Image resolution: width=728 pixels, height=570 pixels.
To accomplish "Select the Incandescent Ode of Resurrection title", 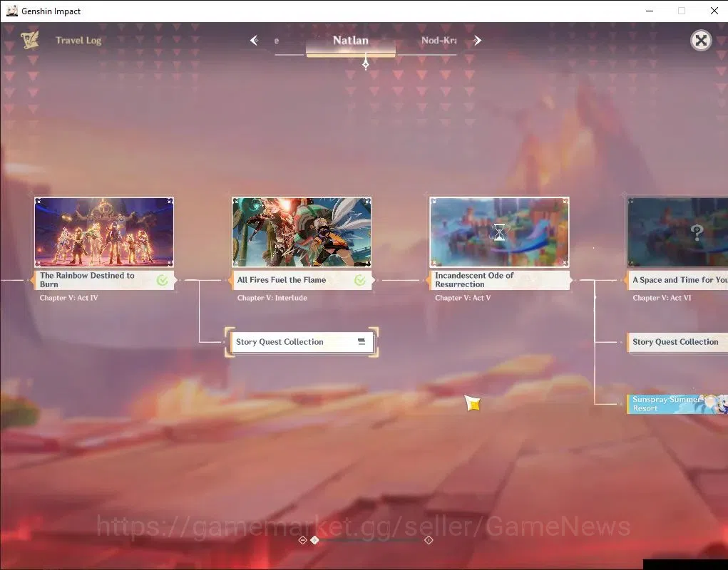I will coord(474,280).
